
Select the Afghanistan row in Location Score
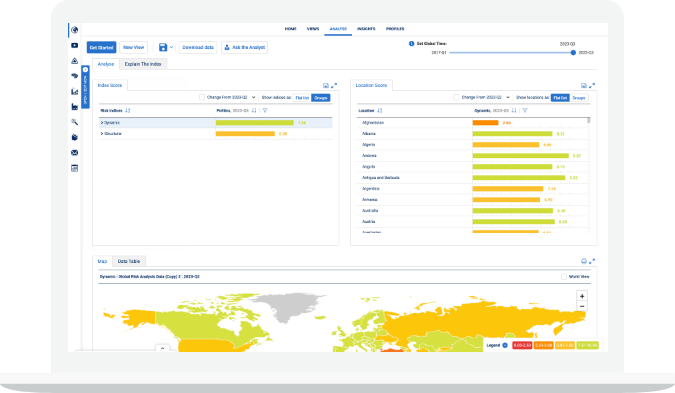(x=472, y=123)
